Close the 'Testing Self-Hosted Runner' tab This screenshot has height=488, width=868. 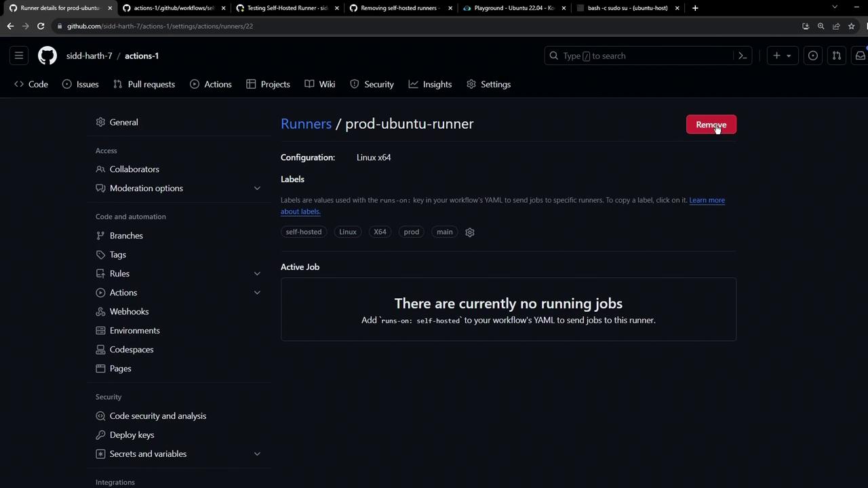[336, 8]
